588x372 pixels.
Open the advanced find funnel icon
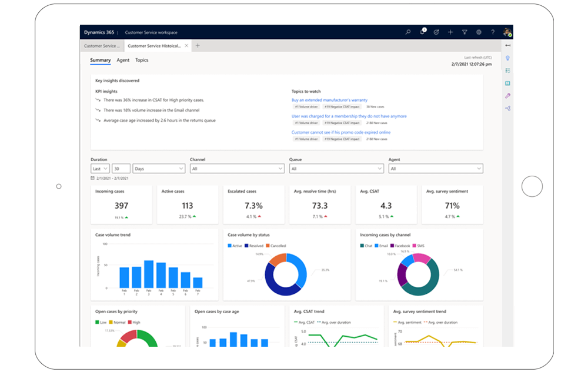click(465, 32)
